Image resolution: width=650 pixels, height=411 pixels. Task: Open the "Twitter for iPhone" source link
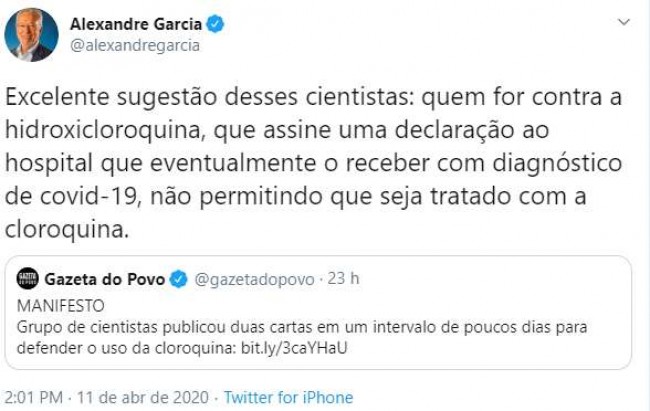click(288, 397)
